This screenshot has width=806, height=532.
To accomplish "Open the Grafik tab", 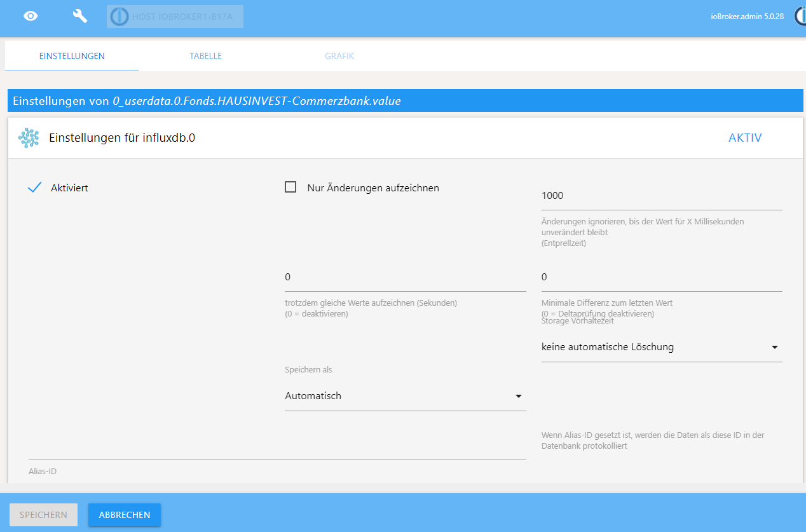I will coord(339,56).
